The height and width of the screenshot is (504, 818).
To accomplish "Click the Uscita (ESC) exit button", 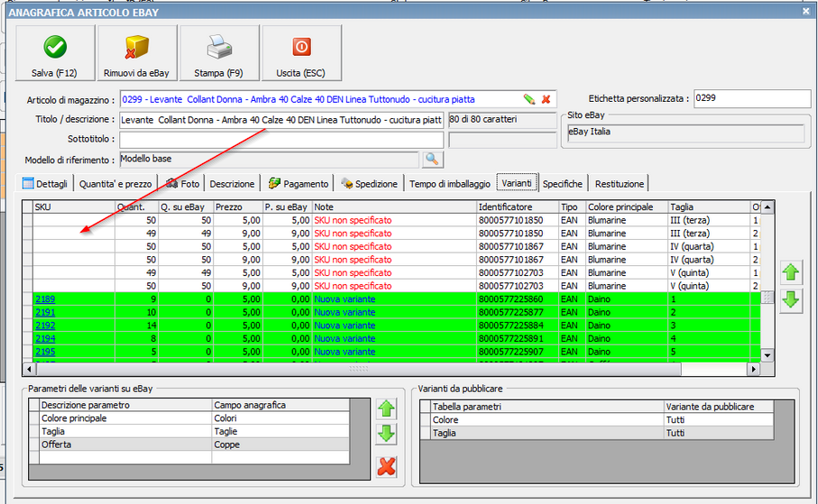I will click(x=301, y=52).
